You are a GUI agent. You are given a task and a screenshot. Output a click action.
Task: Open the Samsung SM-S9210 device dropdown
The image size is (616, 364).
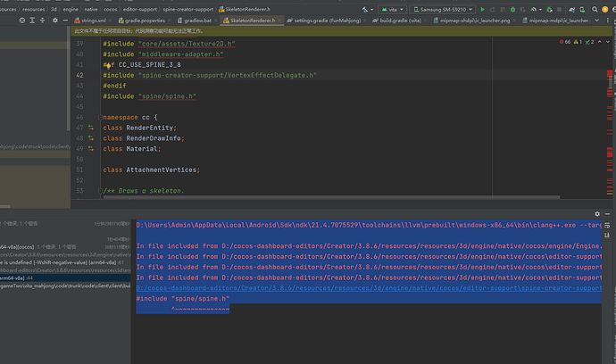click(442, 10)
